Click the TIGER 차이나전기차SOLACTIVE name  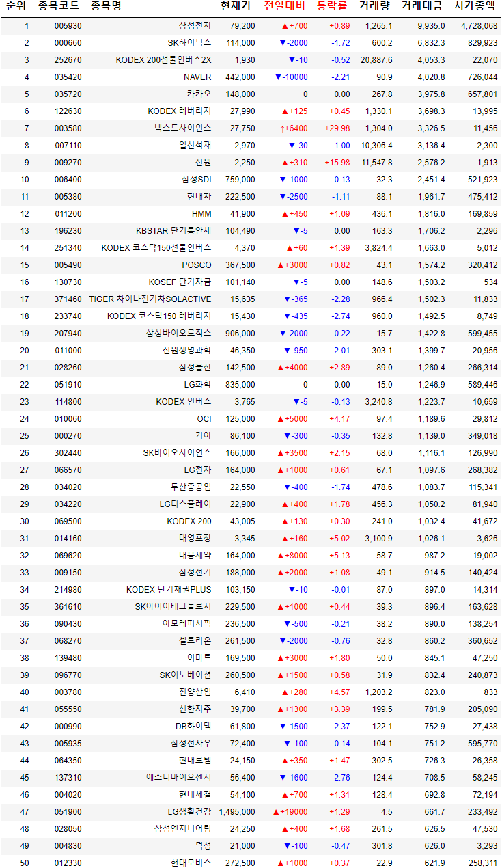click(150, 299)
